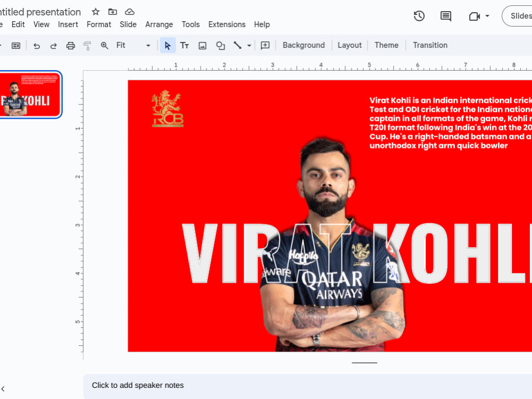Viewport: 532px width, 399px height.
Task: Open the Shape tool
Action: 221,45
